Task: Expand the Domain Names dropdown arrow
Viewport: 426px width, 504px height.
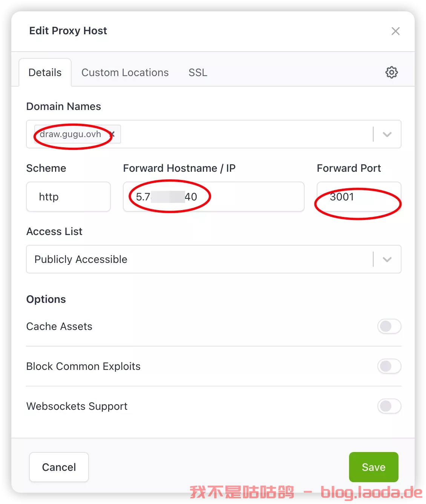Action: [x=387, y=134]
